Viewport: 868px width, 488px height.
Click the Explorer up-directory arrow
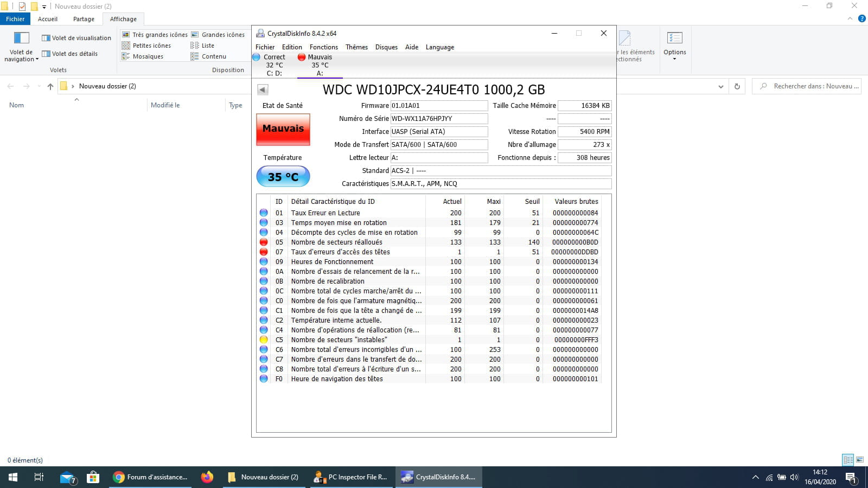pyautogui.click(x=50, y=86)
